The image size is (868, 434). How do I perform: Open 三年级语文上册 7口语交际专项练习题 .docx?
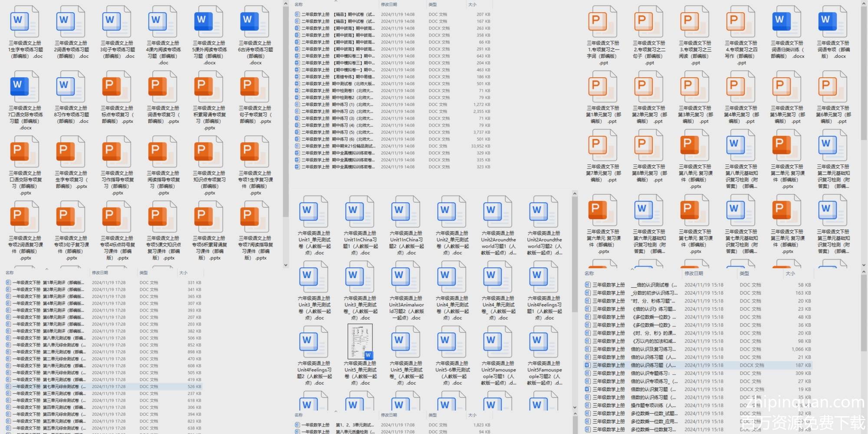tap(26, 101)
